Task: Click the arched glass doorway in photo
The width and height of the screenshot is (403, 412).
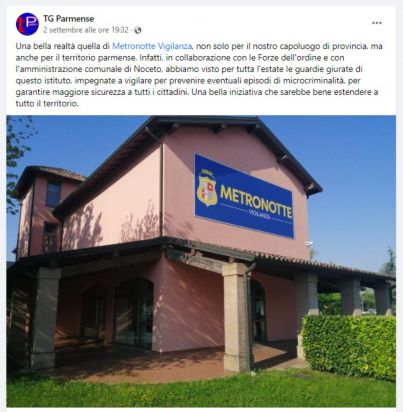Action: pyautogui.click(x=133, y=313)
